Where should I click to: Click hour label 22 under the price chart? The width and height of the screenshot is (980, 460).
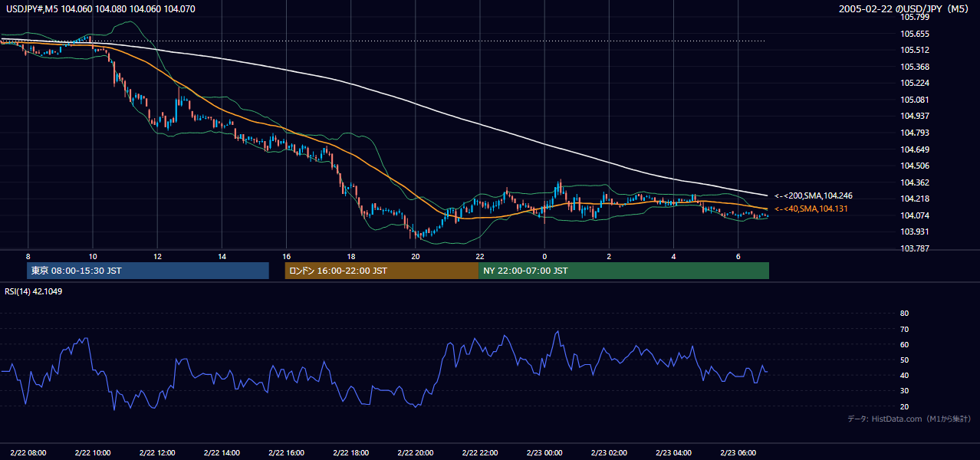pyautogui.click(x=480, y=255)
